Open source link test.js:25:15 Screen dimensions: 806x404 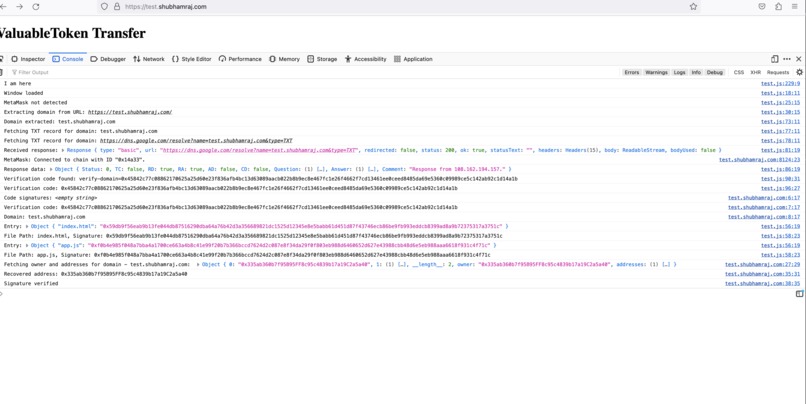[x=780, y=102]
